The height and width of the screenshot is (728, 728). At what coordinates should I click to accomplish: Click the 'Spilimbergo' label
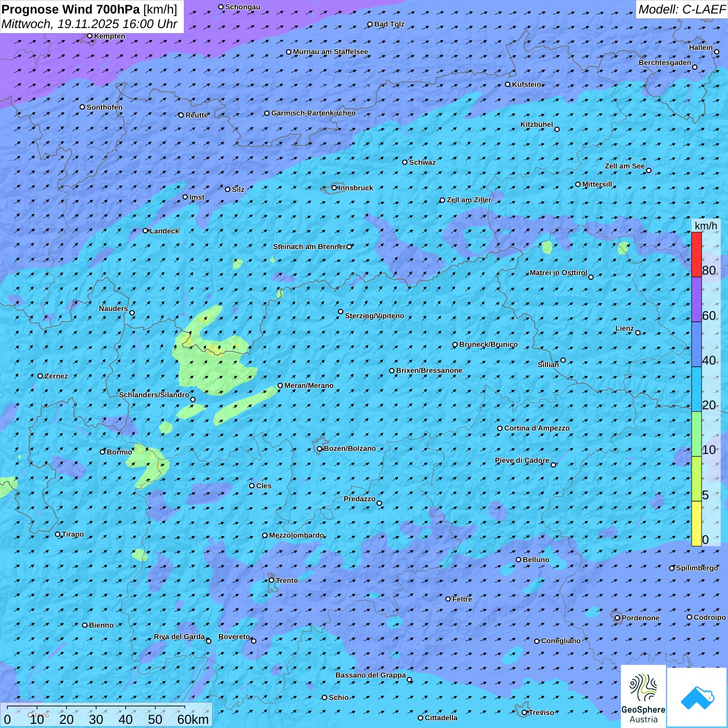tap(697, 568)
